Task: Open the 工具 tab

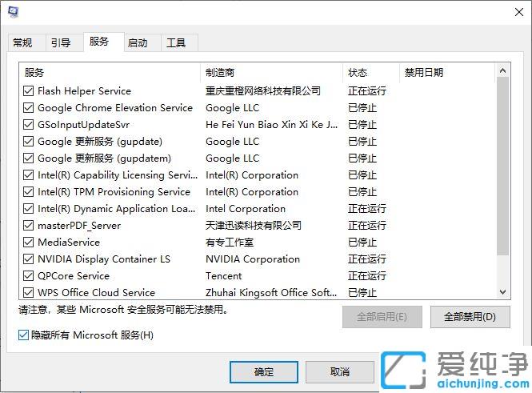Action: coord(177,43)
